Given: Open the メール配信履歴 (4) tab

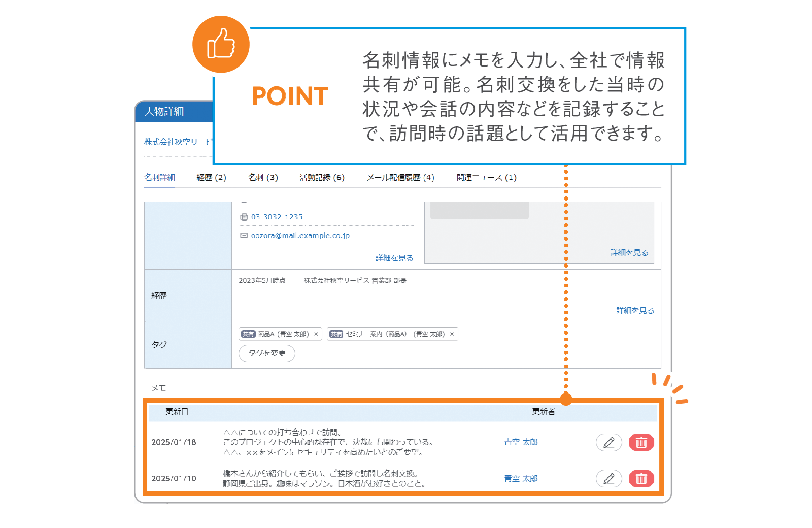Looking at the screenshot, I should click(x=400, y=177).
